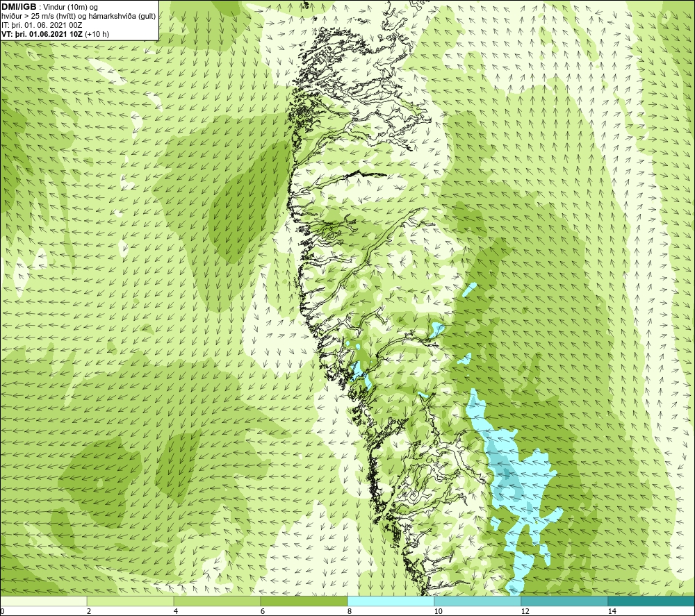Click the palest 0–2 m/s legend color

tap(43, 601)
